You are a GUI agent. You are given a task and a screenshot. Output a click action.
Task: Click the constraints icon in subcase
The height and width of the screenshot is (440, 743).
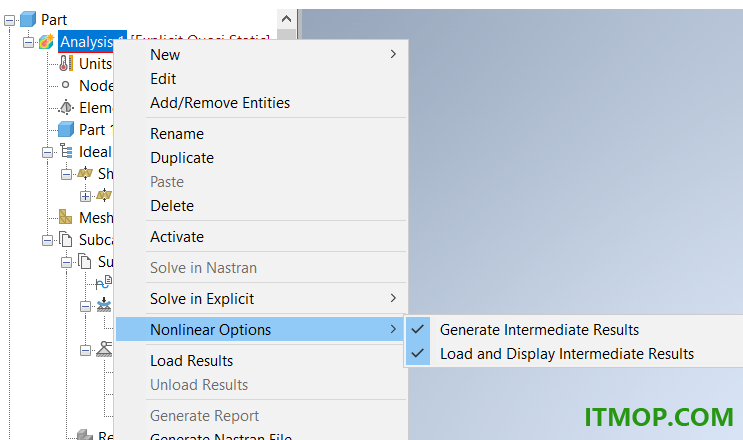pyautogui.click(x=104, y=350)
